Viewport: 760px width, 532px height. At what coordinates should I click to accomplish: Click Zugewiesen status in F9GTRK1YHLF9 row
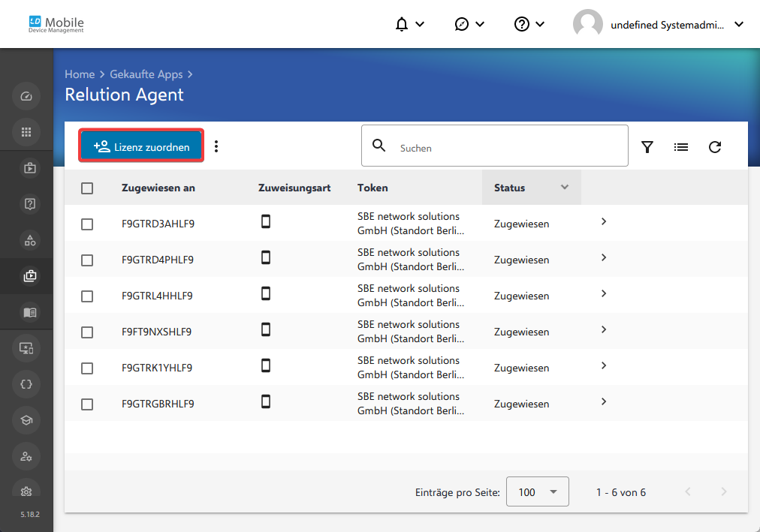pyautogui.click(x=521, y=368)
